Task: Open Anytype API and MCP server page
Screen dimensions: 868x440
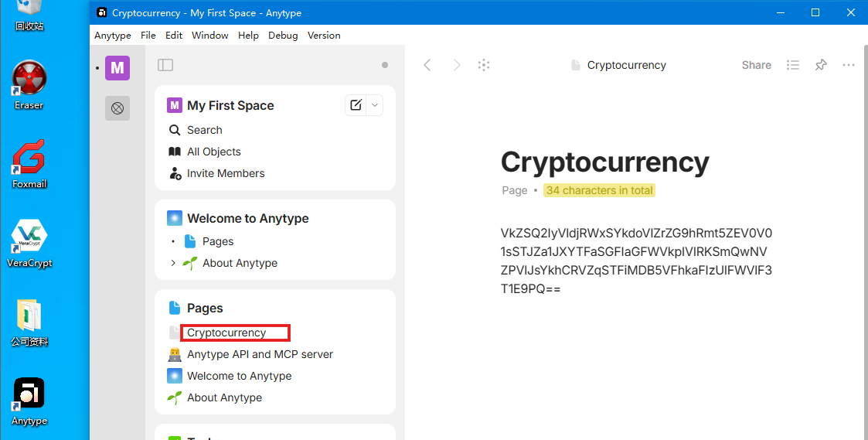Action: point(260,354)
